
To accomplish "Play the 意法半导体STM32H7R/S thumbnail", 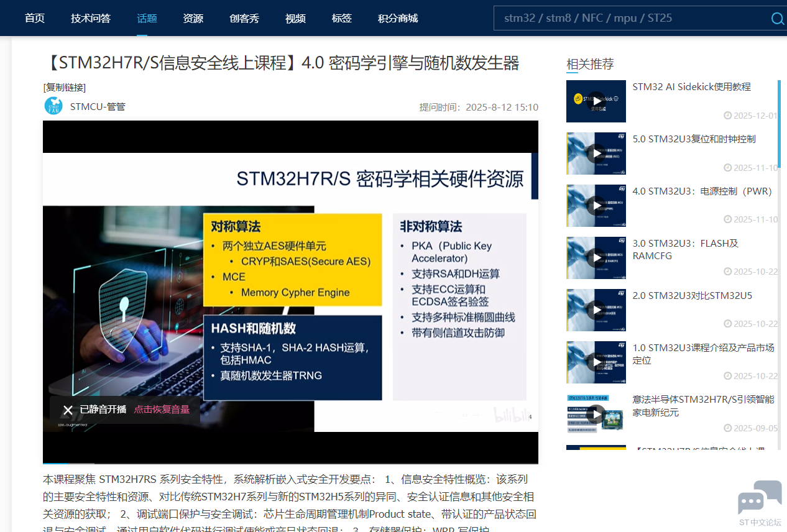I will coord(596,414).
